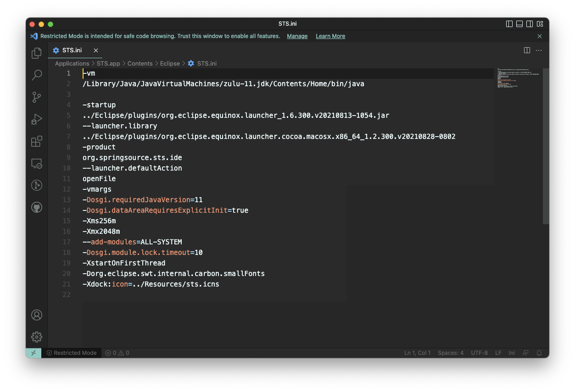Click the -startup text on line 4

click(x=99, y=105)
